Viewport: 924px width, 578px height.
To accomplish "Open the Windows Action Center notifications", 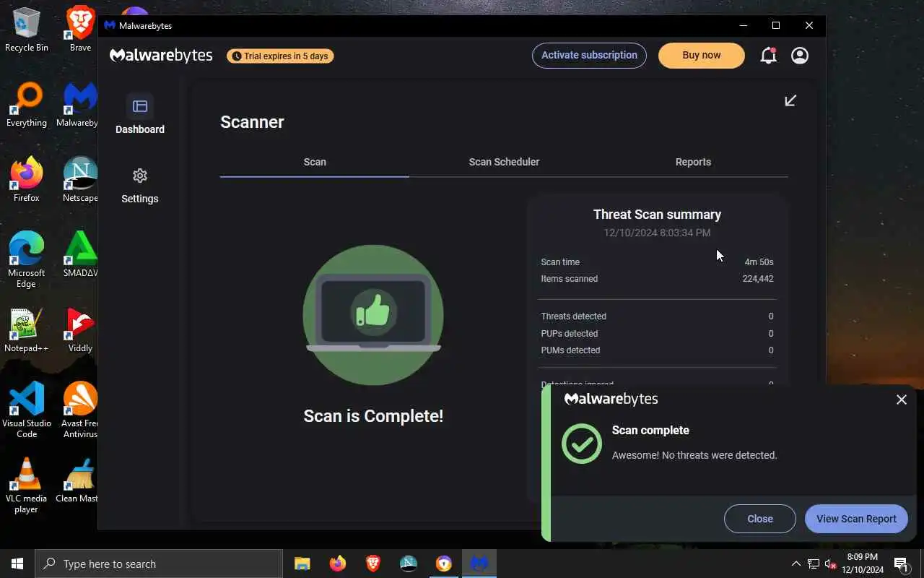I will (x=901, y=564).
